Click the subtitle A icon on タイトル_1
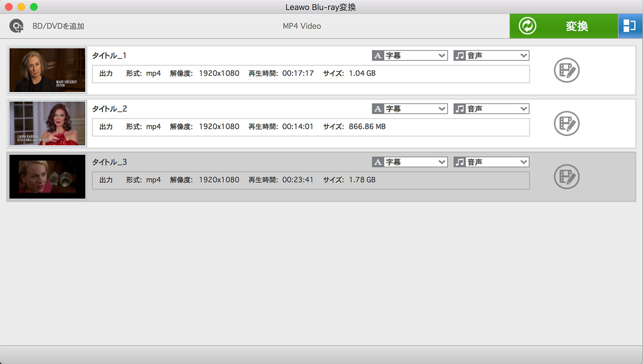The height and width of the screenshot is (364, 643). point(378,56)
